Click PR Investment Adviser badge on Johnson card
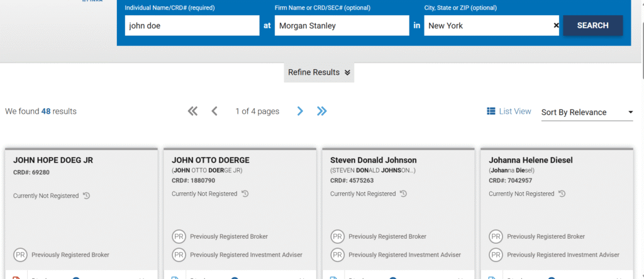 pyautogui.click(x=337, y=254)
